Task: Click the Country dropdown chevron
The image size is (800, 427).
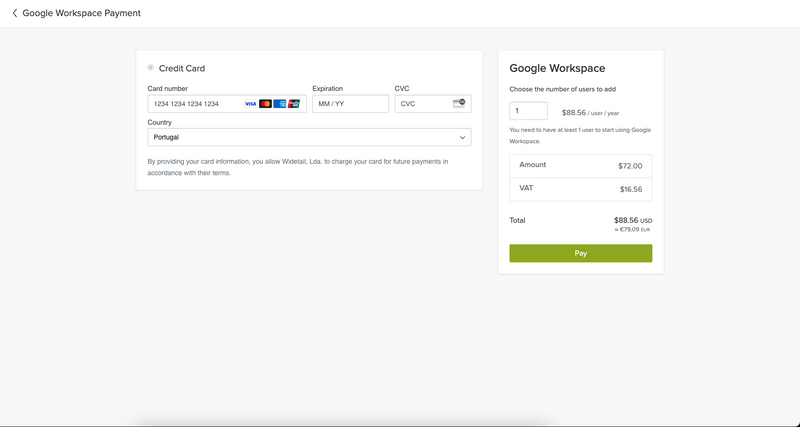Action: click(462, 137)
